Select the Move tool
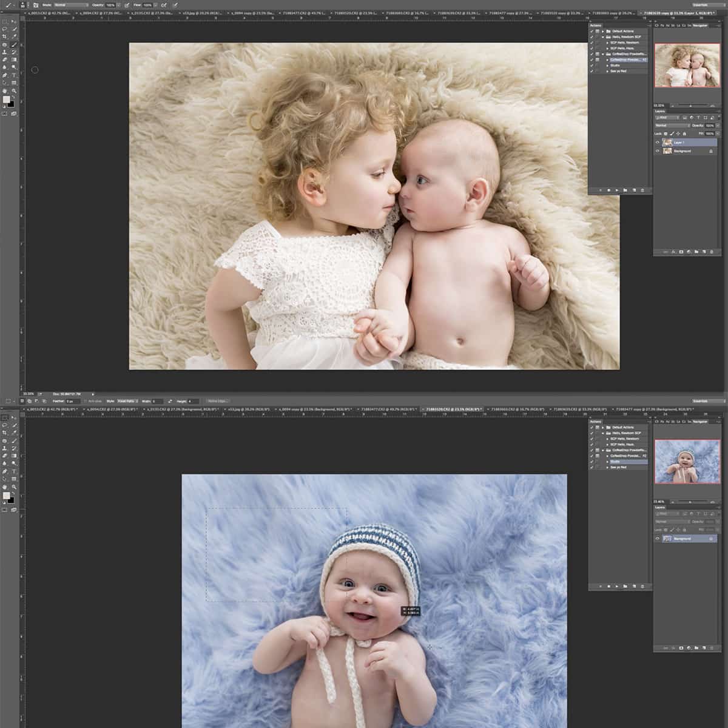The width and height of the screenshot is (728, 728). point(13,22)
